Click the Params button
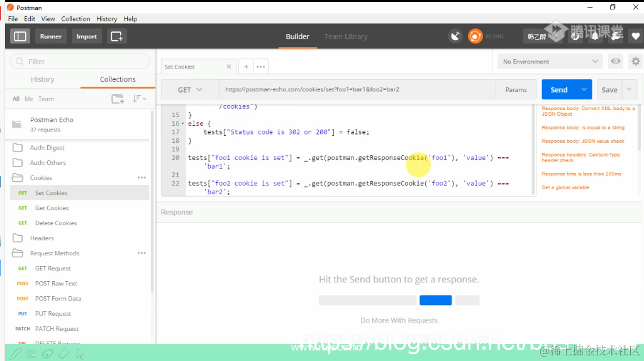Image resolution: width=644 pixels, height=361 pixels. click(x=516, y=89)
